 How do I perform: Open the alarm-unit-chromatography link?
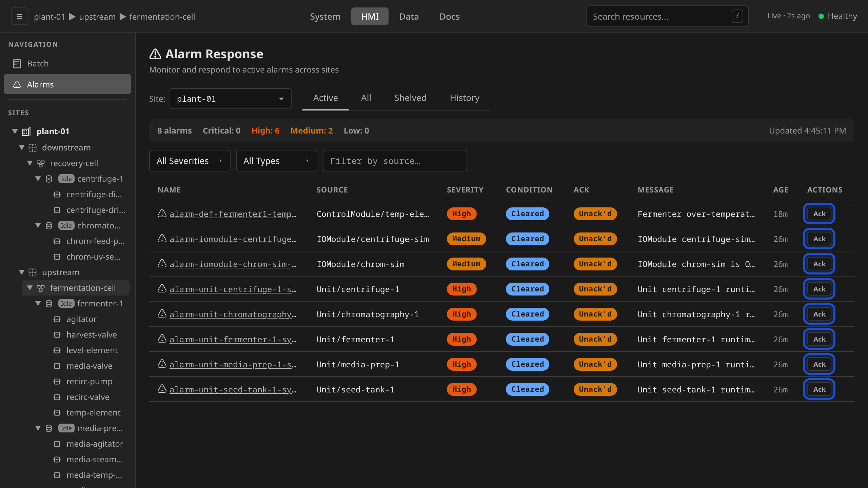click(233, 314)
